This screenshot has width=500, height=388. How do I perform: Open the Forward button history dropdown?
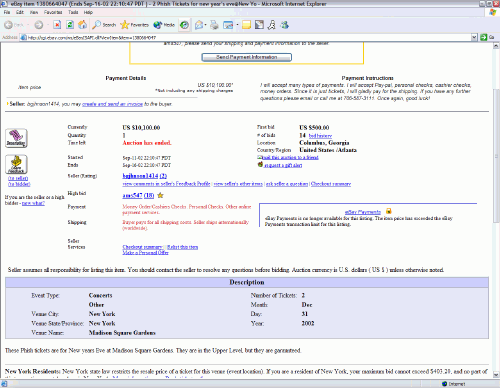[47, 25]
